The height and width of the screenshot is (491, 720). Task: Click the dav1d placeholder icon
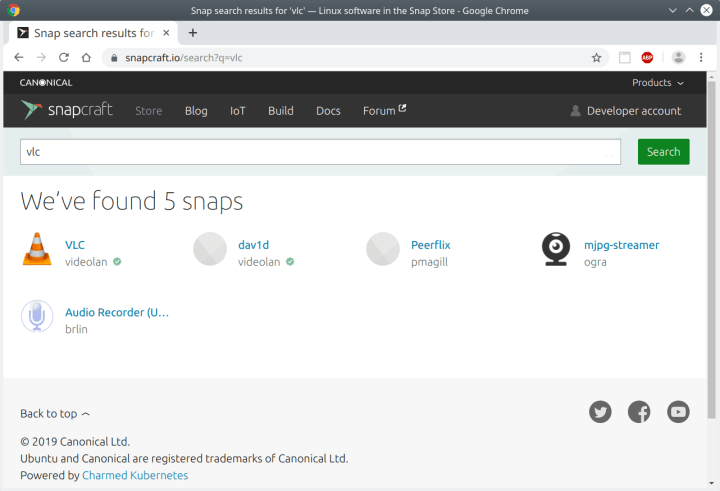(210, 249)
